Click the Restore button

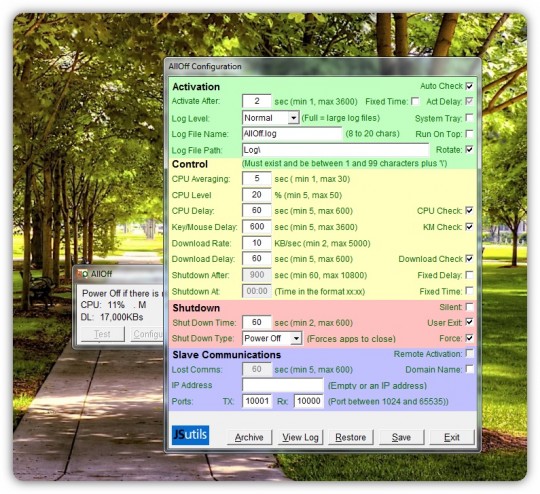(x=351, y=437)
